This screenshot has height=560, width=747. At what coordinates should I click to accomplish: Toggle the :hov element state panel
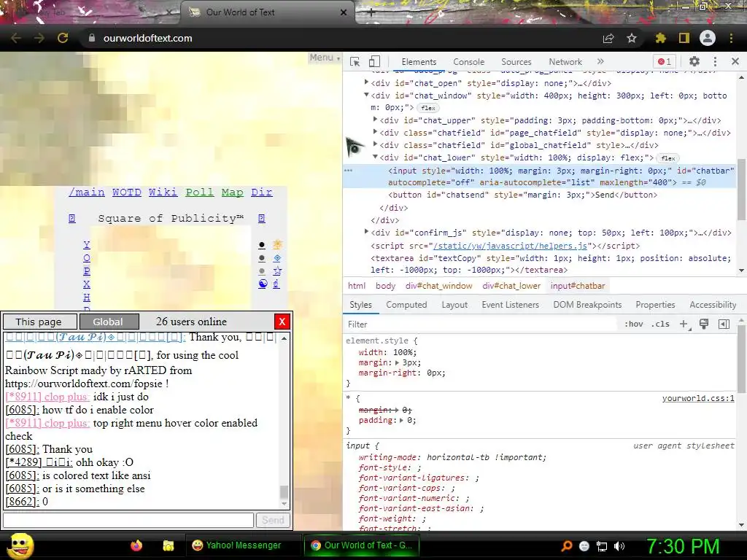coord(634,324)
